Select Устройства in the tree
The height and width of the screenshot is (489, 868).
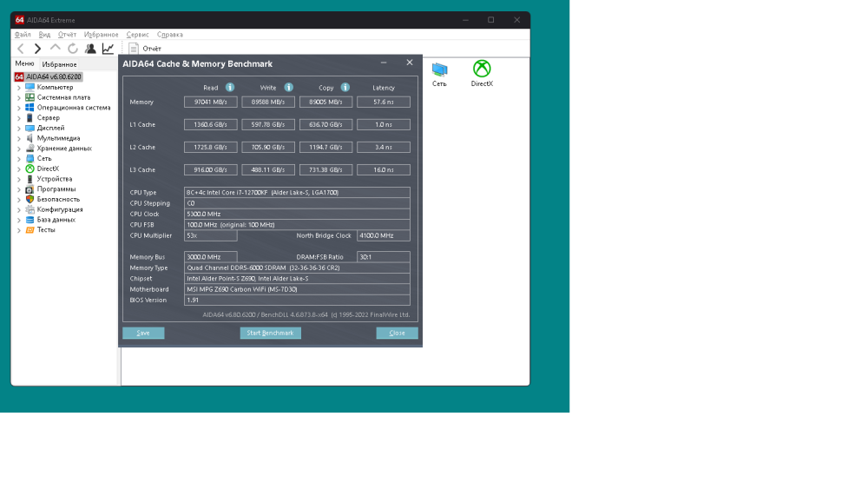[x=54, y=179]
